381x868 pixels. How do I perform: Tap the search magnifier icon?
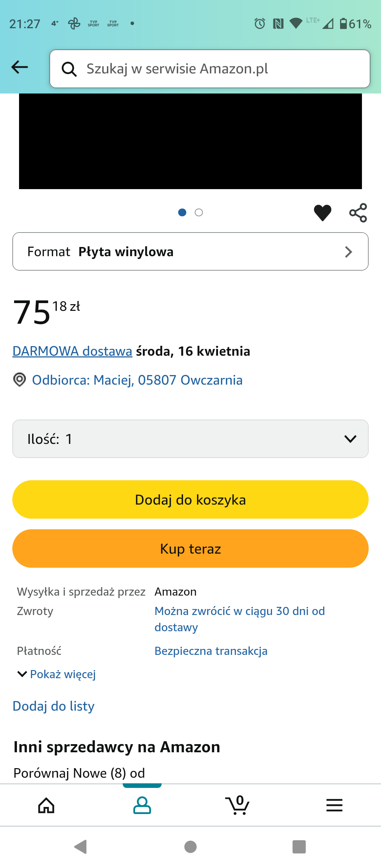pos(69,69)
